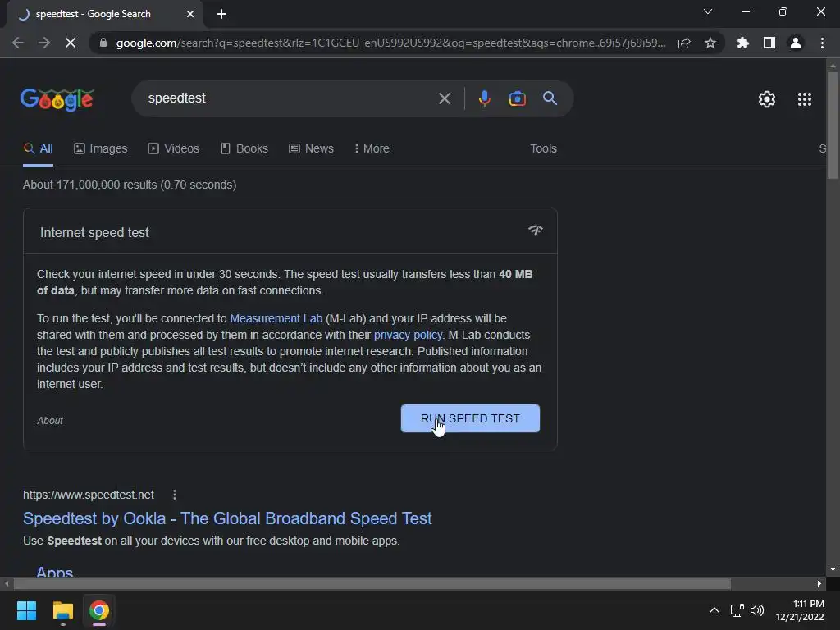Open the About link in speed test card

50,421
